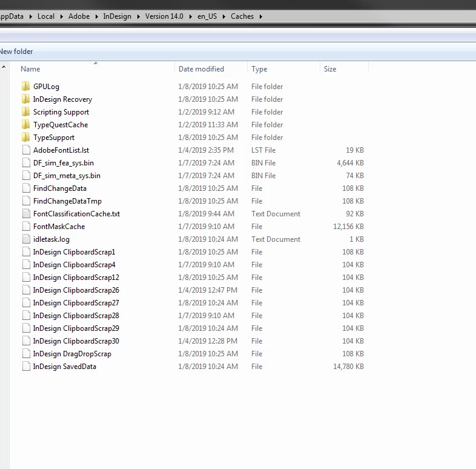Screen dimensions: 476x469
Task: Click the 1/4/2019 12:47 PM date cell
Action: tap(208, 290)
